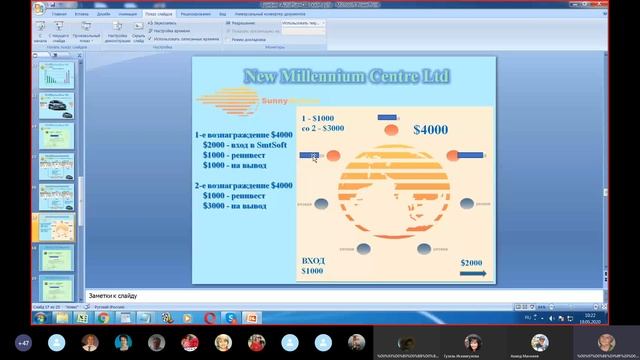Switch to Slide Sorter view icon in status bar

(525, 307)
